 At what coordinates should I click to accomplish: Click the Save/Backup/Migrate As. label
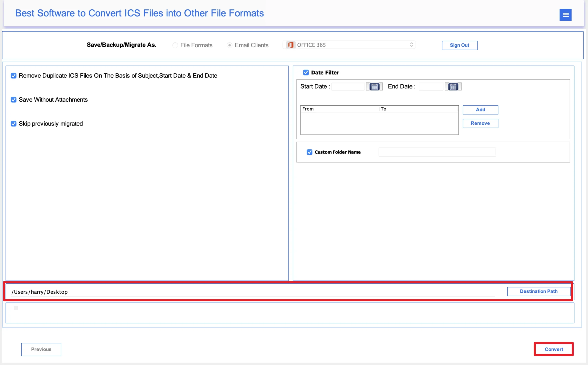(x=122, y=45)
